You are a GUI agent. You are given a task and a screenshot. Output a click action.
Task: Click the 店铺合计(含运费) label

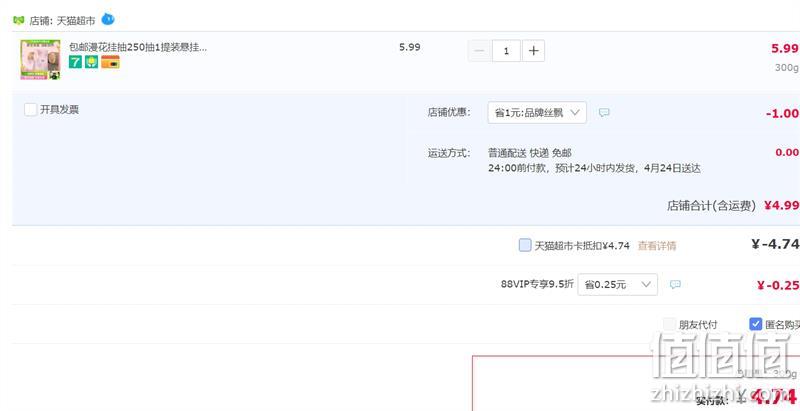click(x=711, y=206)
